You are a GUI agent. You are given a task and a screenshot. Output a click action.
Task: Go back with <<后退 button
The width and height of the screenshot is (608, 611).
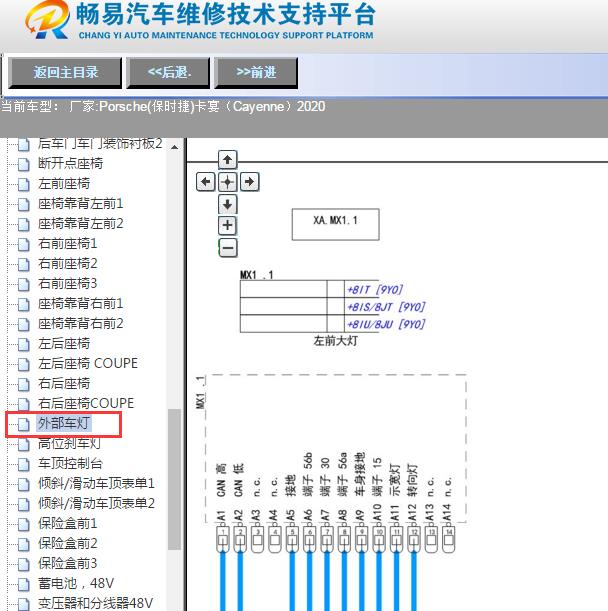168,72
